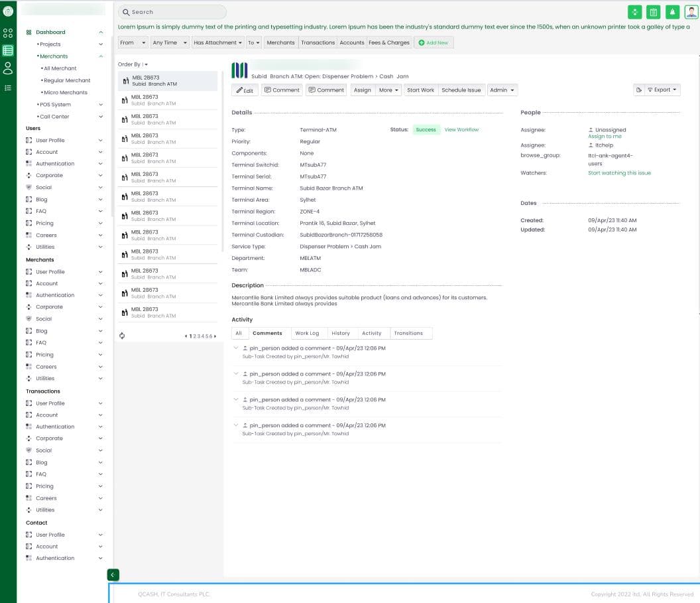Click the pie-chart icon beside Export
This screenshot has width=700, height=603.
pyautogui.click(x=639, y=90)
